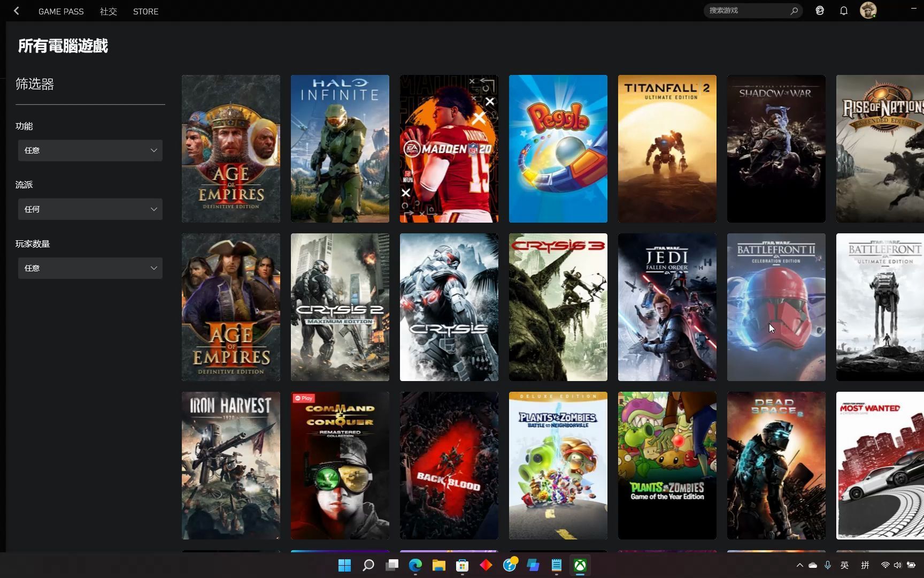This screenshot has width=924, height=578.
Task: Expand the 流派 filter dropdown
Action: (90, 209)
